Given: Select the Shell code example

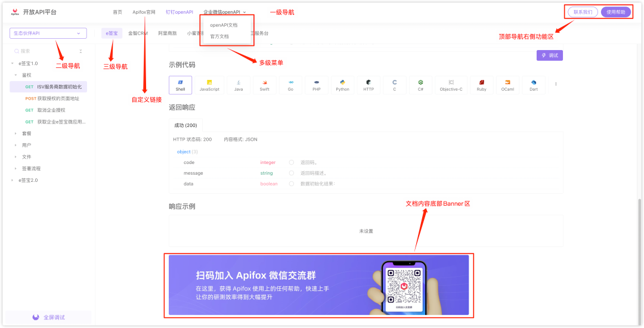Looking at the screenshot, I should click(180, 85).
